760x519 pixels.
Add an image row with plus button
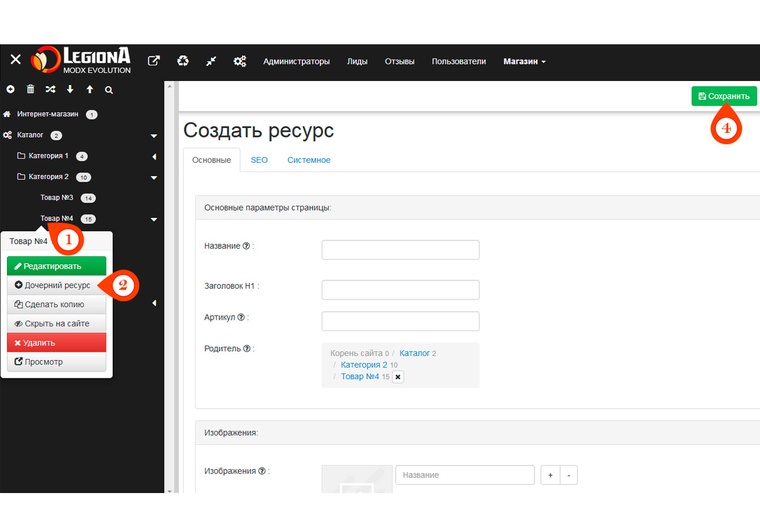click(x=550, y=476)
